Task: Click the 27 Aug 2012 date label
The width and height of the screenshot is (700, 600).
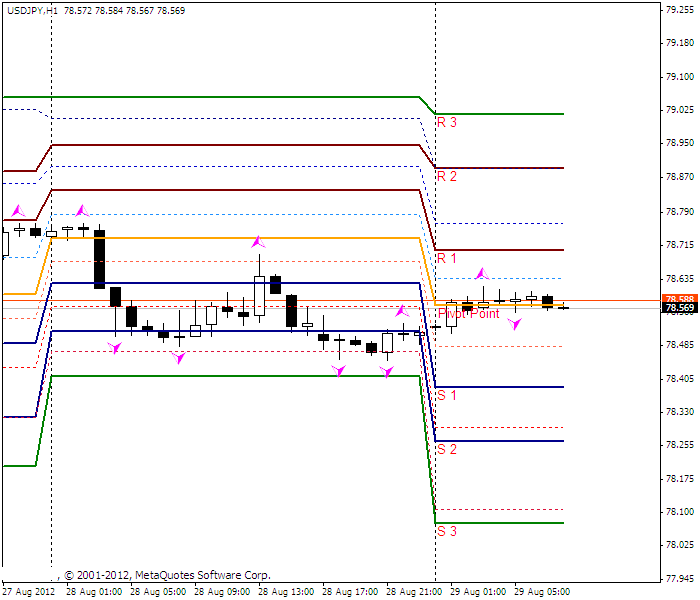Action: (29, 592)
